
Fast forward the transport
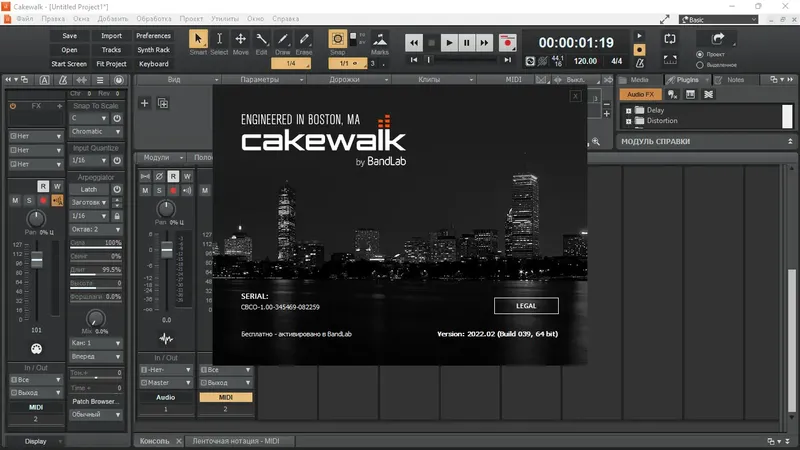point(484,43)
